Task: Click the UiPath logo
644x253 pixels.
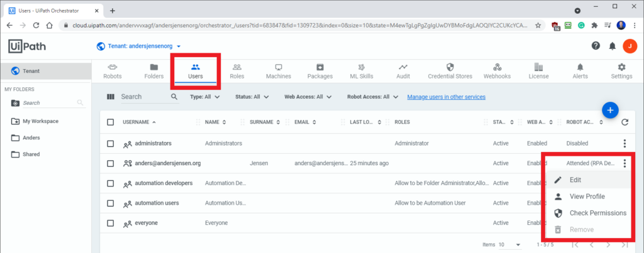Action: 27,46
